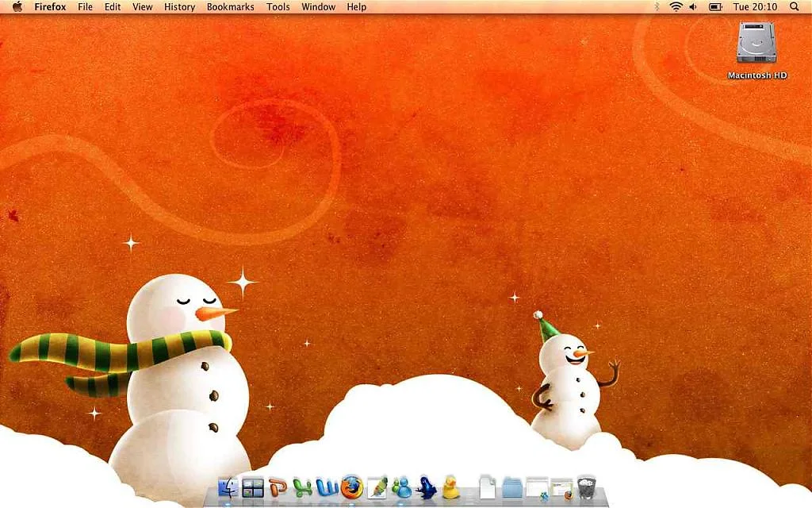812x508 pixels.
Task: Open the File menu
Action: tap(85, 7)
